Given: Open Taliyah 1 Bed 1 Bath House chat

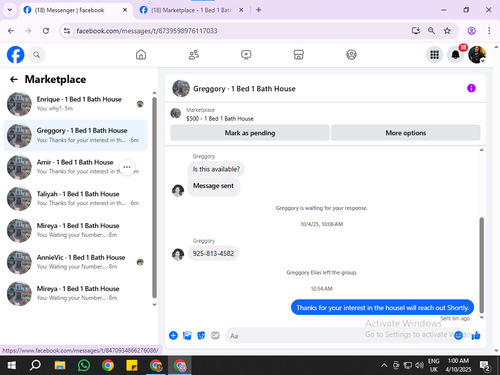Looking at the screenshot, I should 75,199.
